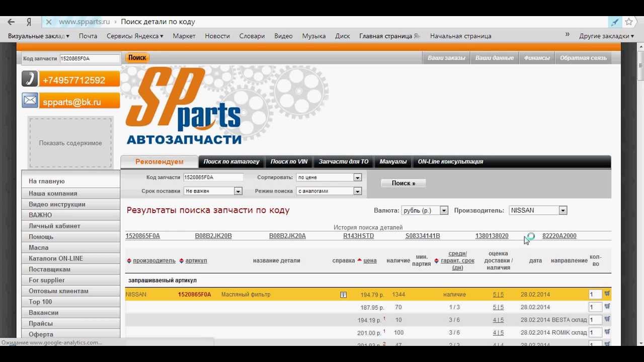
Task: Sort by производитель using its arrow icon
Action: click(129, 260)
